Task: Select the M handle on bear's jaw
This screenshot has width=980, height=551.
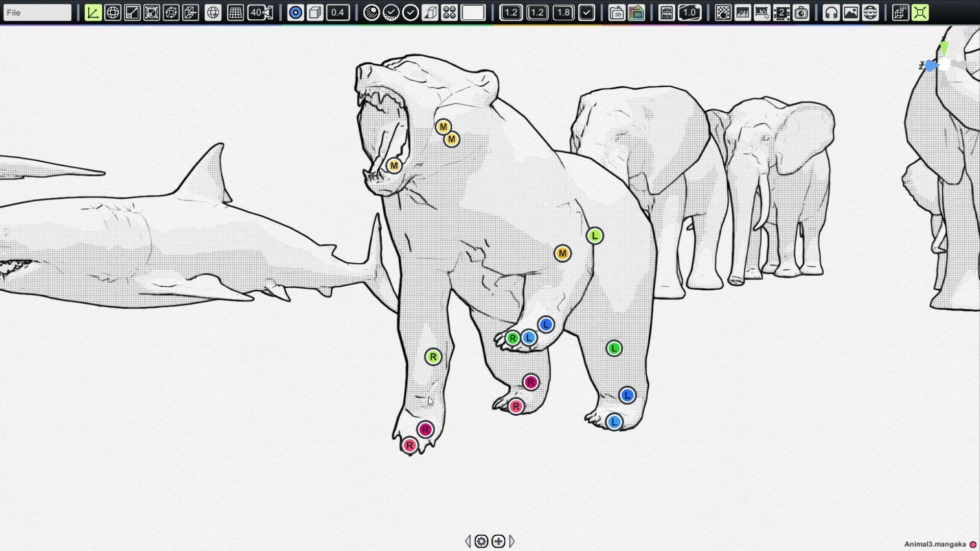Action: 394,166
